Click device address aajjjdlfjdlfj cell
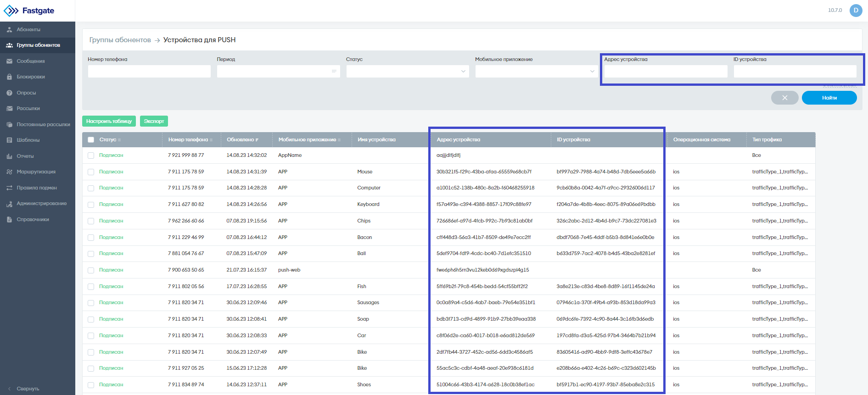The width and height of the screenshot is (868, 395). [448, 156]
